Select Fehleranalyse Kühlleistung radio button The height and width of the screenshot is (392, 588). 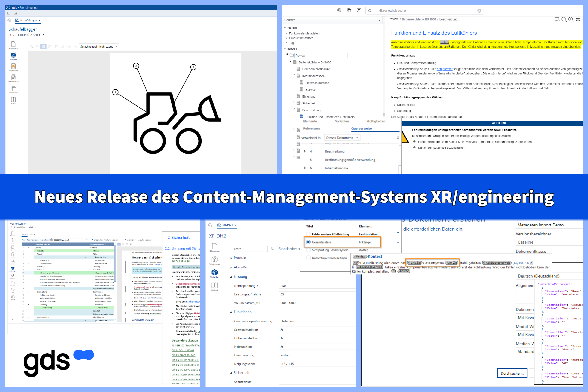click(x=308, y=234)
